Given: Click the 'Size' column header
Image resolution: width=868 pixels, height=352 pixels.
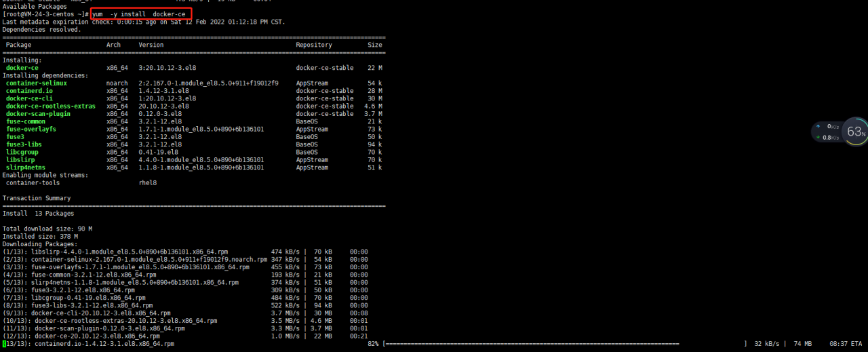Looking at the screenshot, I should 375,45.
